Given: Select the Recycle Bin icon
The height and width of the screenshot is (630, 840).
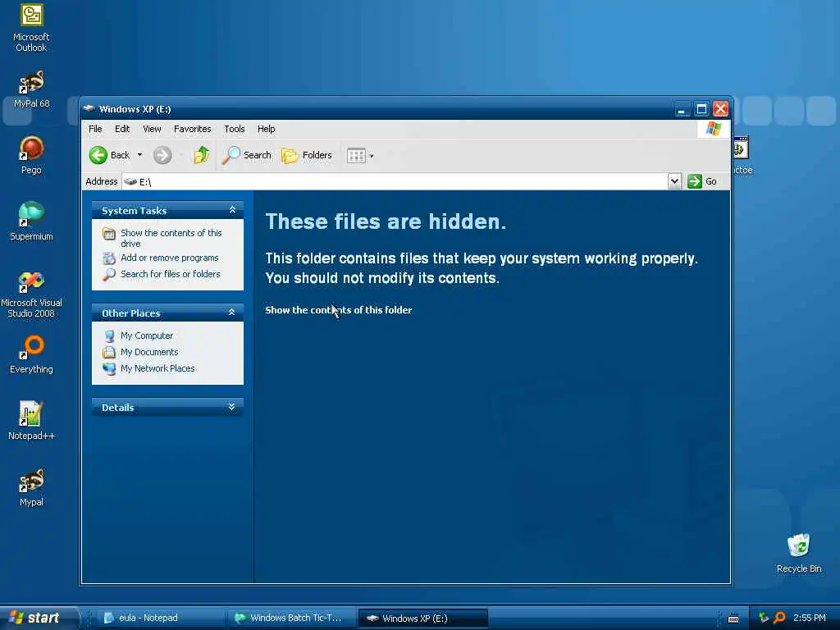Looking at the screenshot, I should [x=799, y=554].
